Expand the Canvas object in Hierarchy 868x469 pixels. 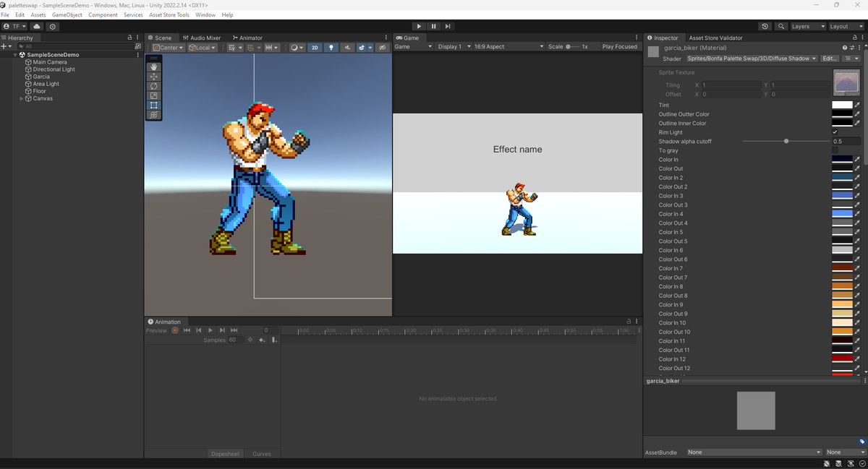pyautogui.click(x=22, y=98)
